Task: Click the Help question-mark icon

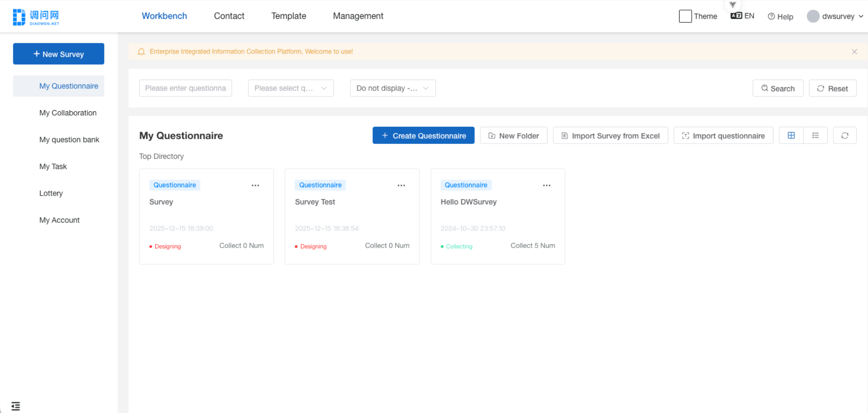Action: coord(771,16)
